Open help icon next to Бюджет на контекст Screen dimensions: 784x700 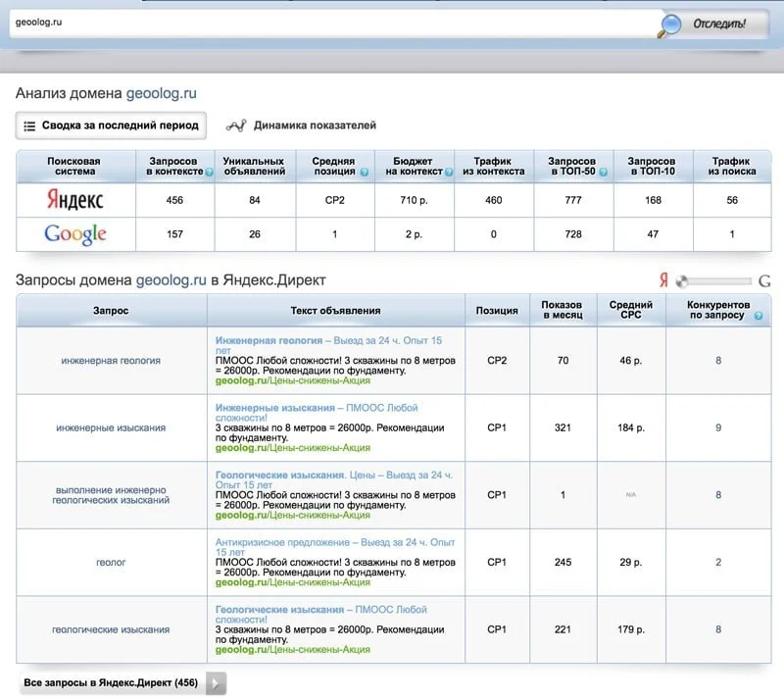[x=449, y=173]
